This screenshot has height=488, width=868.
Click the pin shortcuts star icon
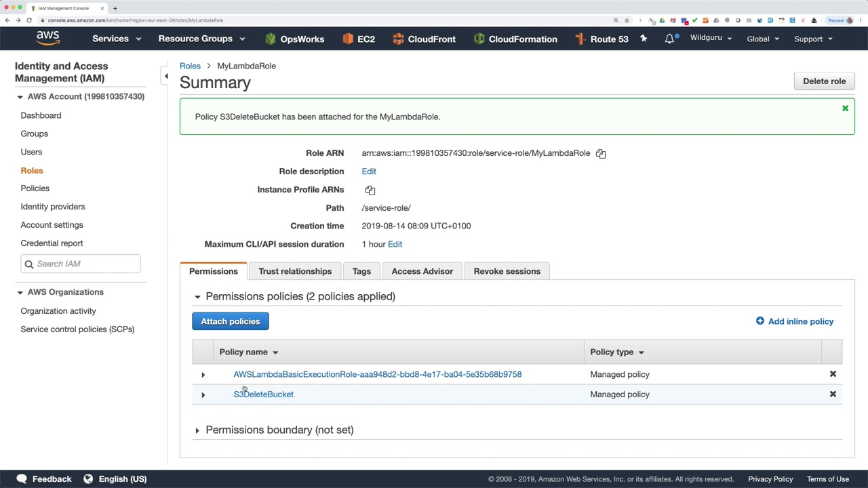click(x=644, y=39)
